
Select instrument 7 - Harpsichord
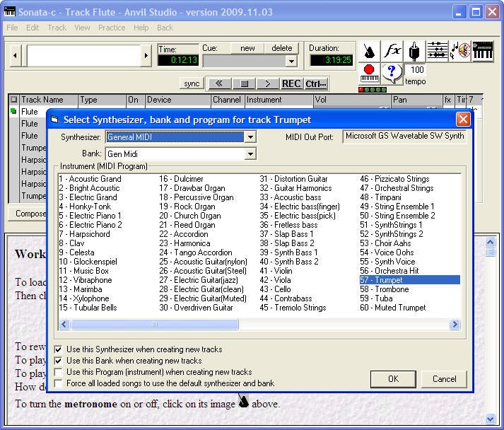point(84,234)
